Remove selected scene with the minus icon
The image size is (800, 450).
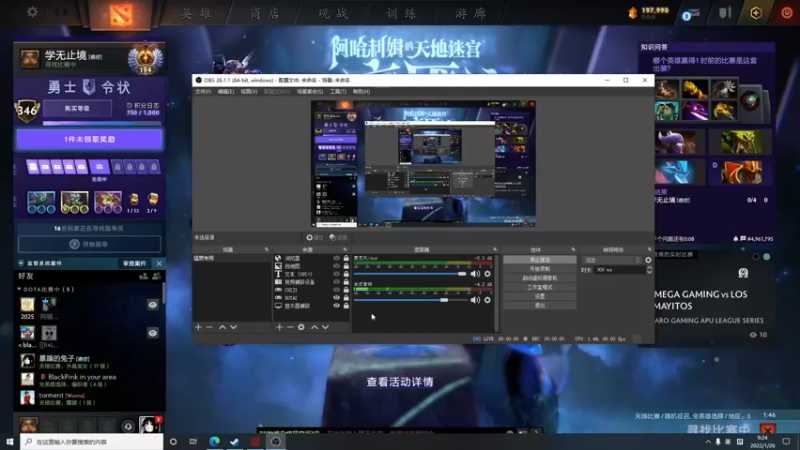click(x=209, y=327)
